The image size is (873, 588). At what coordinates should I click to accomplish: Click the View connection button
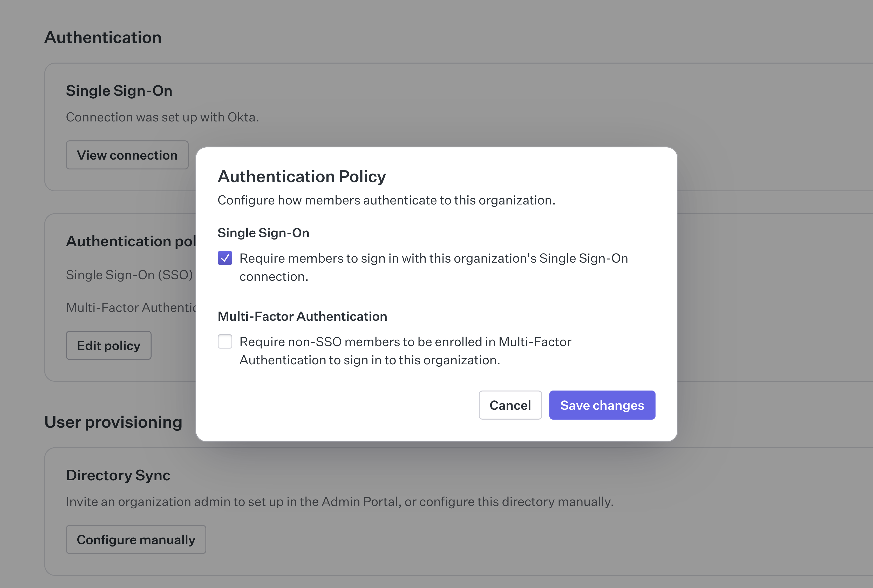pyautogui.click(x=127, y=155)
